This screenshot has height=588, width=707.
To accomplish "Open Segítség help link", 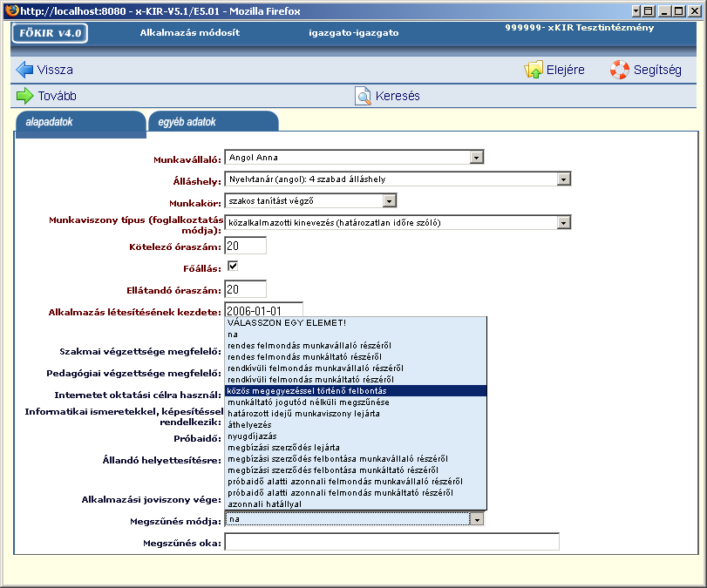I will point(657,70).
